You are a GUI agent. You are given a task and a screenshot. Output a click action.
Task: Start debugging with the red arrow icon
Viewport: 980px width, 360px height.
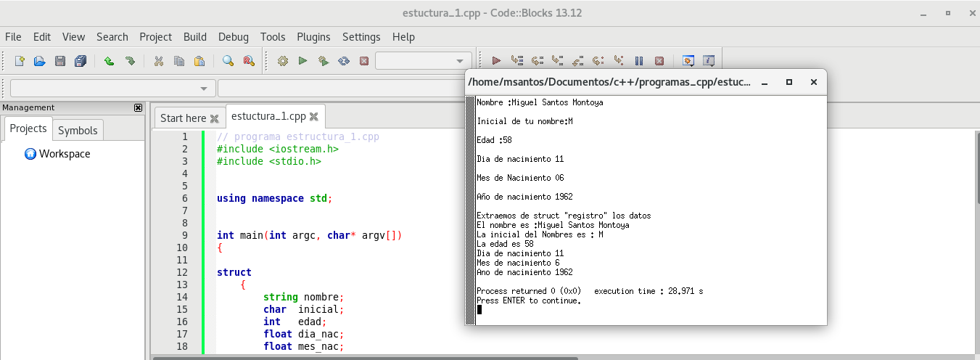[497, 61]
